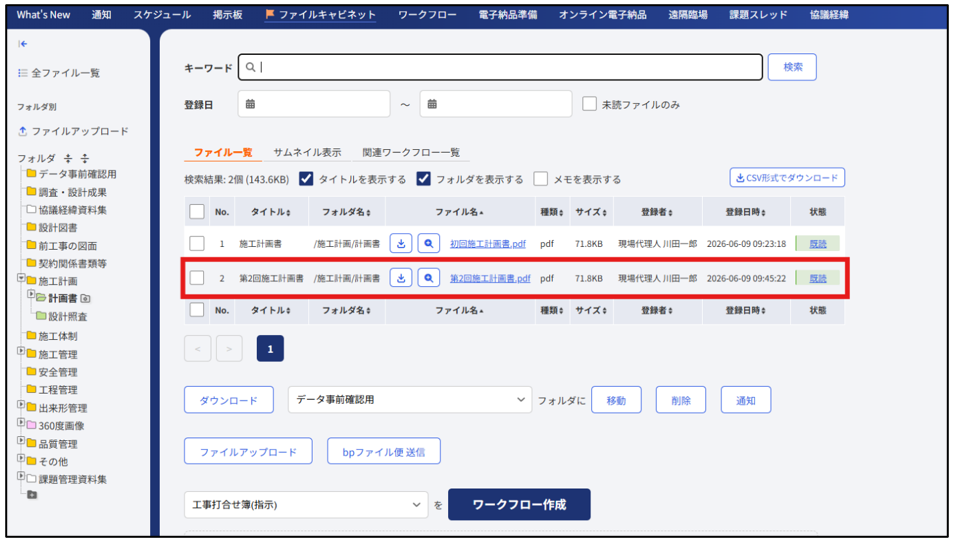This screenshot has width=955, height=541.
Task: Expand the 出来形管理 folder node
Action: click(x=21, y=405)
